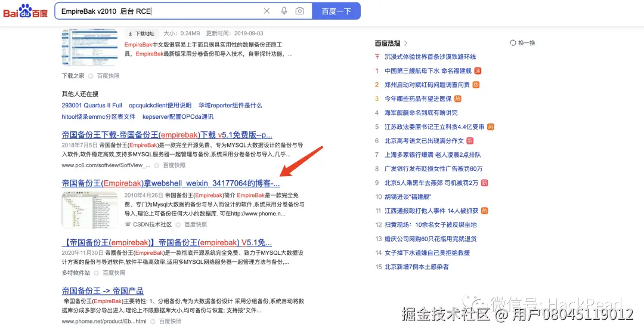Open hot search 广发银行发布贬损女性广告被罚60万
This screenshot has width=644, height=333.
point(434,168)
